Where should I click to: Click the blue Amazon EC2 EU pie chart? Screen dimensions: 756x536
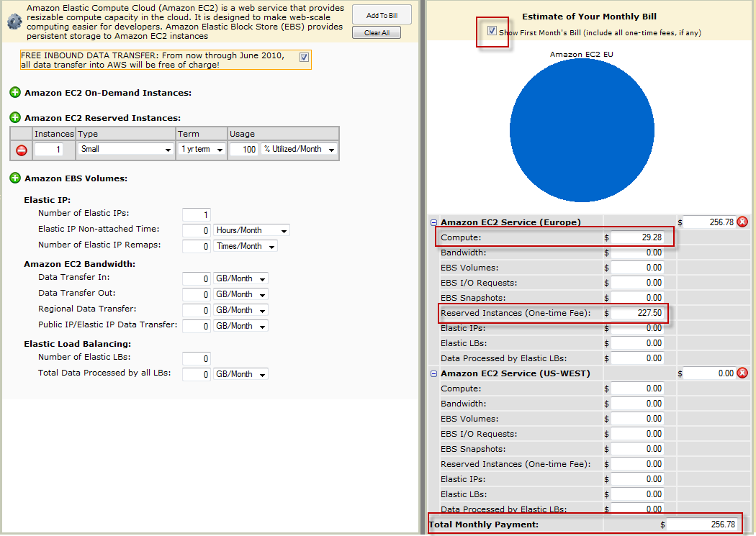pyautogui.click(x=582, y=130)
